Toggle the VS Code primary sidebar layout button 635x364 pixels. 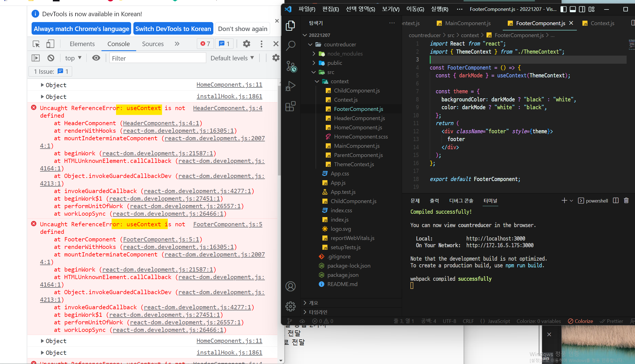tap(563, 9)
